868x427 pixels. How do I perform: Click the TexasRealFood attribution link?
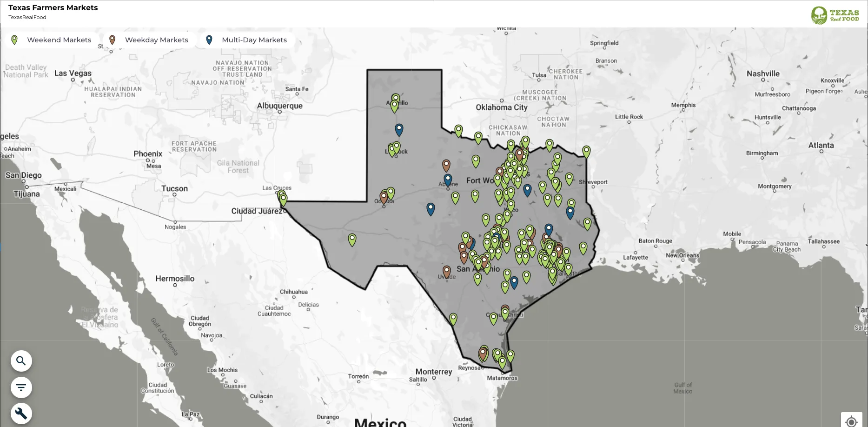click(27, 17)
